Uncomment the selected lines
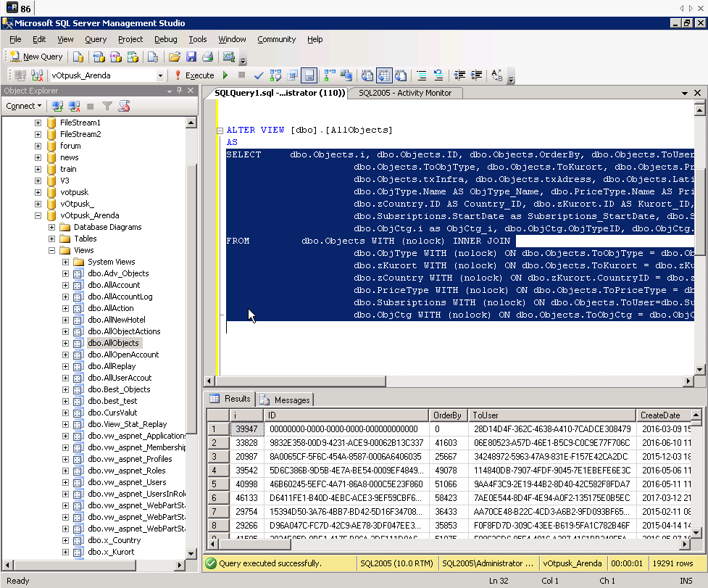Image resolution: width=708 pixels, height=588 pixels. (x=438, y=75)
